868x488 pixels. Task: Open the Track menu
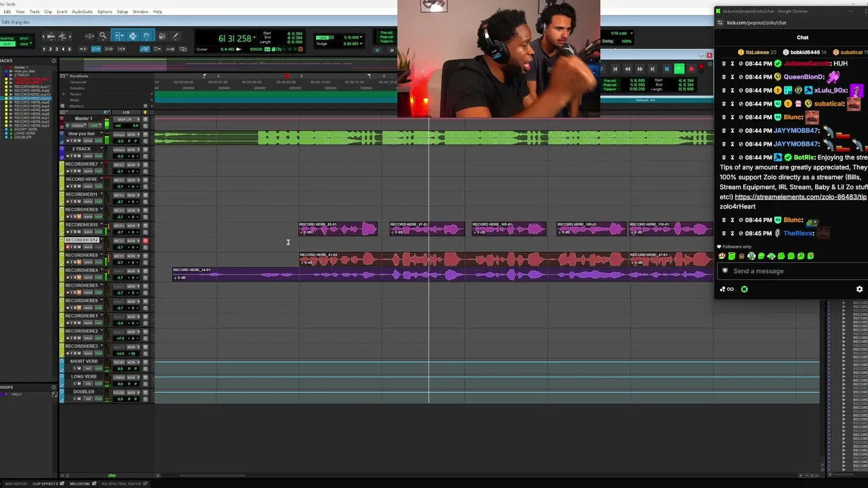[x=35, y=12]
